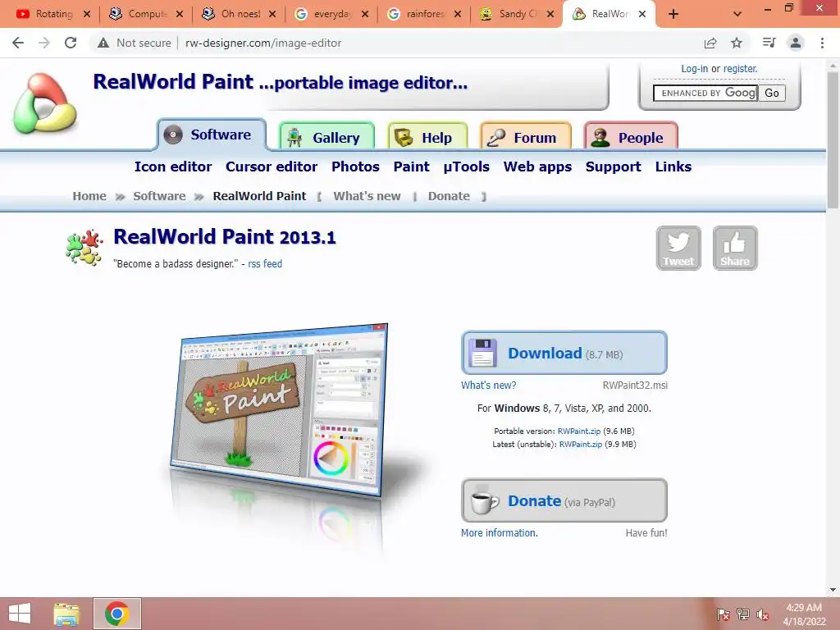Open the Chrome three-dot menu

822,43
